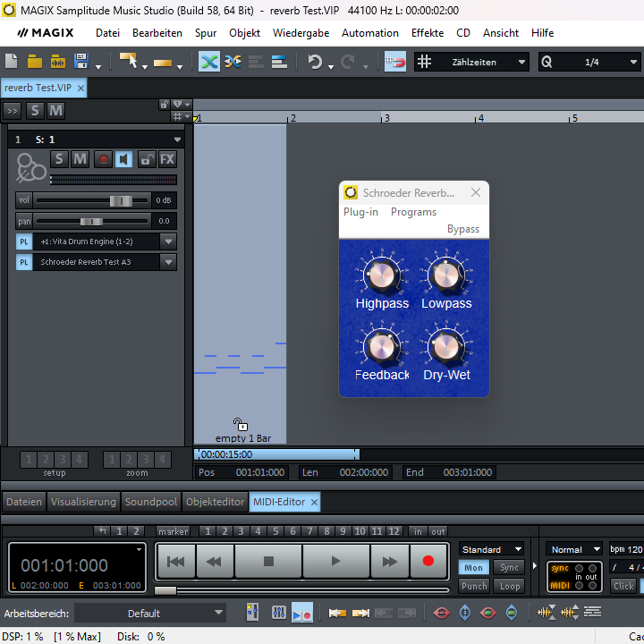Viewport: 644px width, 644px height.
Task: Select the universal mouse mode arrow tool
Action: pos(128,61)
